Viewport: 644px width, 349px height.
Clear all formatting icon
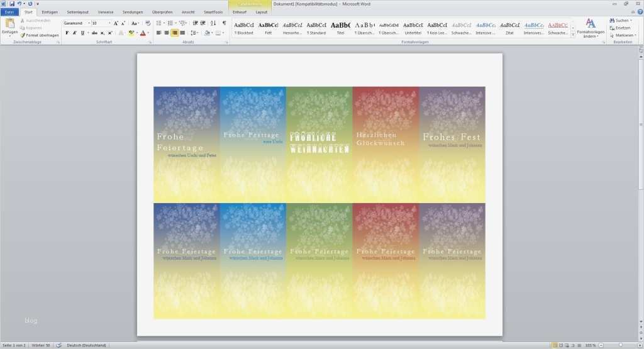(148, 23)
